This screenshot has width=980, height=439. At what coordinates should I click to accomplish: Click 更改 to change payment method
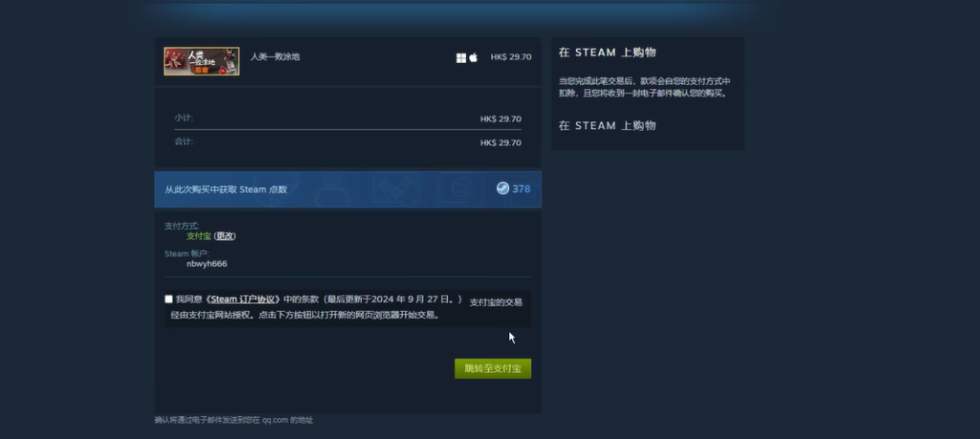[225, 235]
